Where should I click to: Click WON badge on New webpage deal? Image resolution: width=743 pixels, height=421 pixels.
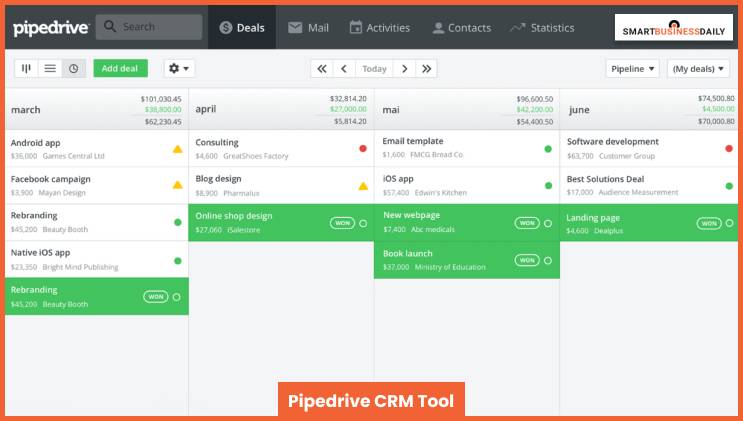point(527,223)
